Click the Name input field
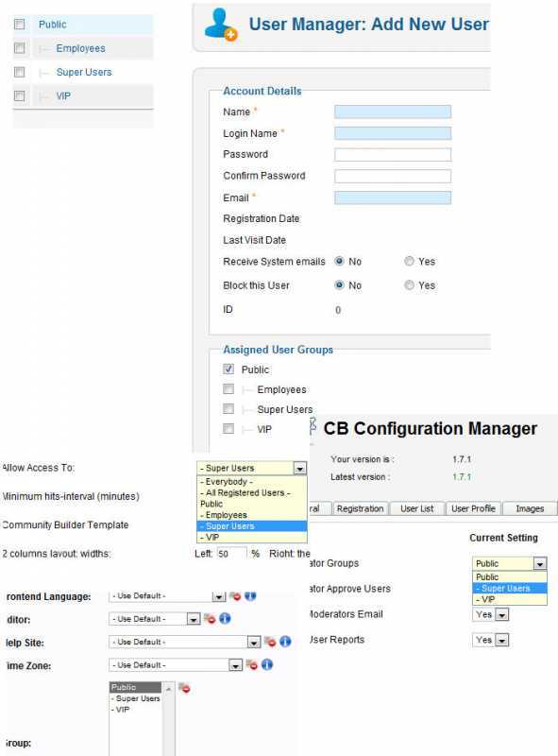 [x=393, y=112]
